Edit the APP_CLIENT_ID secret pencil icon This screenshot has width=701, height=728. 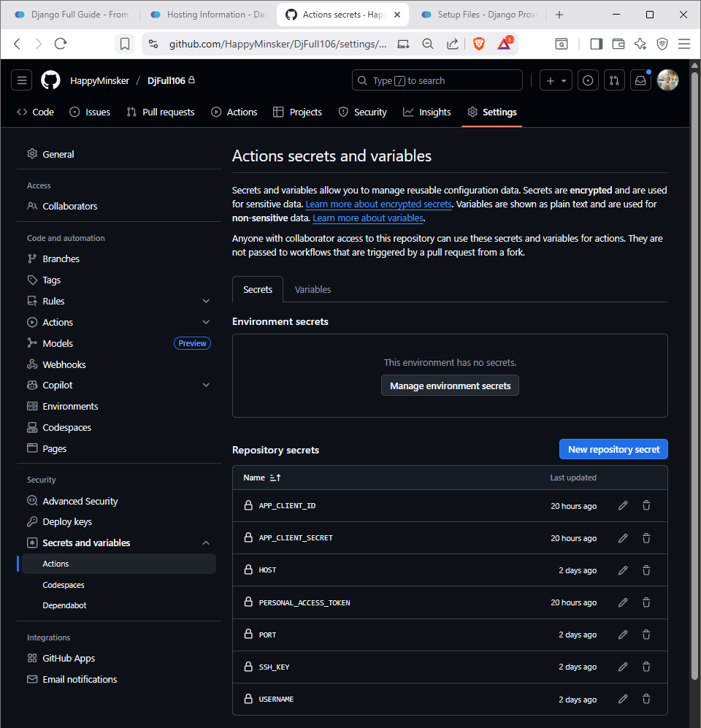(622, 505)
